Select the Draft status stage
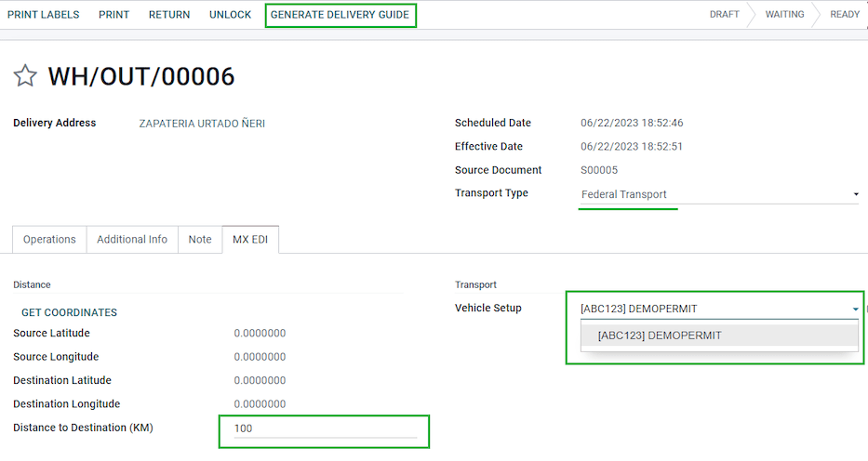 point(724,15)
